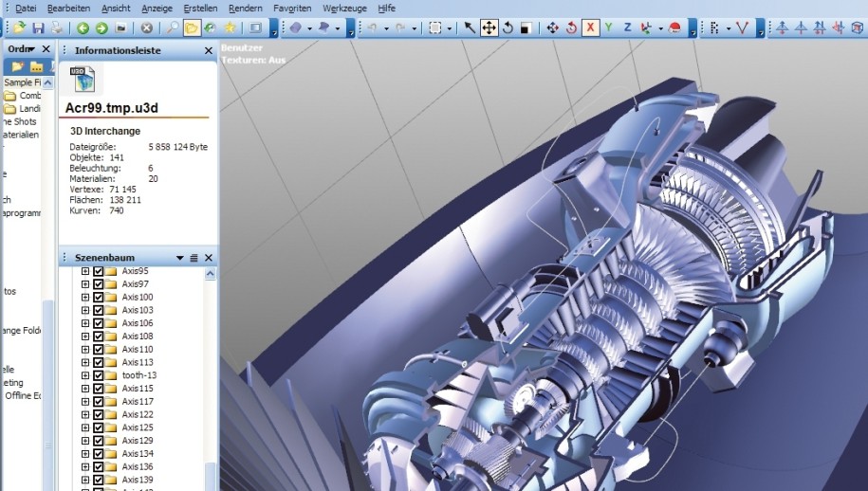Click the wireframe cube icon
Screen dimensions: 868x491
857,27
